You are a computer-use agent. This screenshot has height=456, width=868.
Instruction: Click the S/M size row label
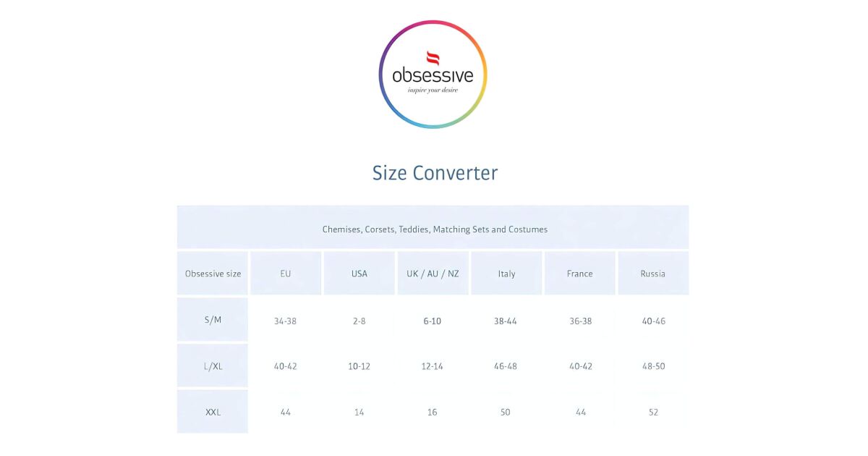(x=213, y=320)
